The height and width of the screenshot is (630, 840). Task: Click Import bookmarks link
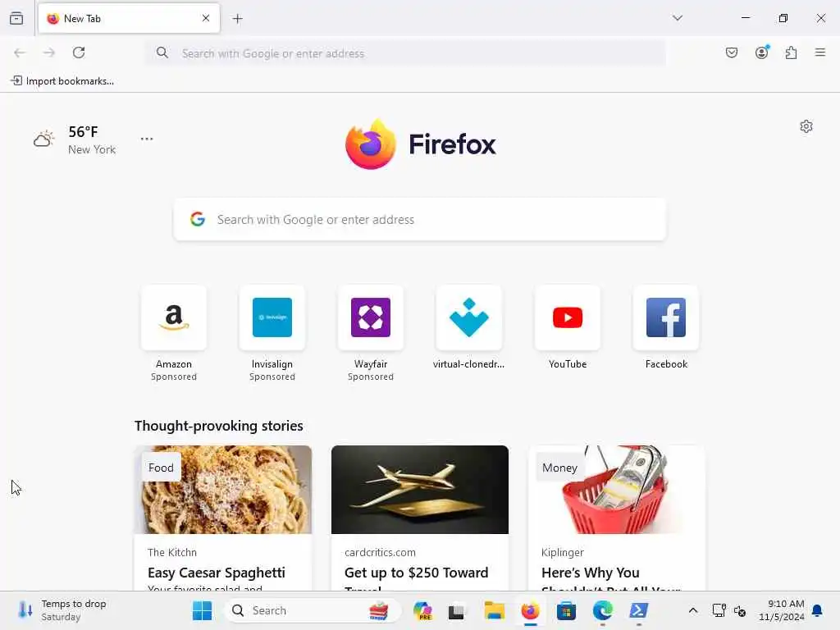click(62, 81)
